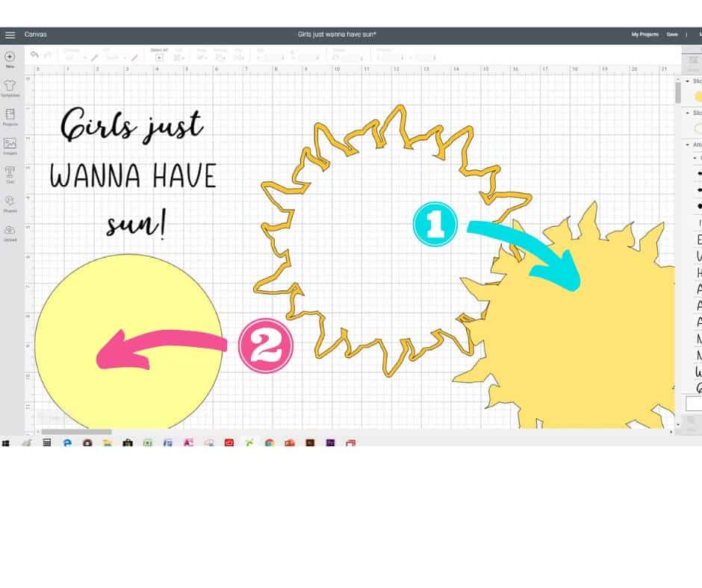Click the Canvas label in header
The image size is (702, 588).
[x=35, y=34]
